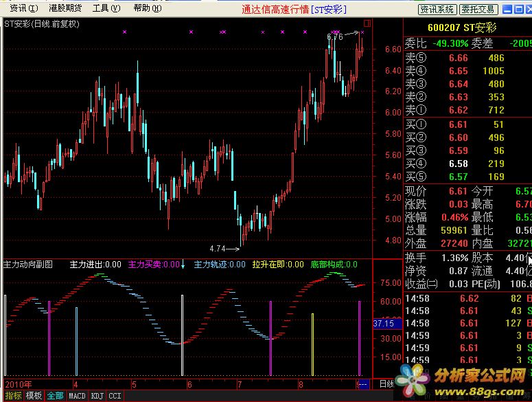Click the 2010年 label on time axis
This screenshot has width=532, height=402.
tap(19, 384)
